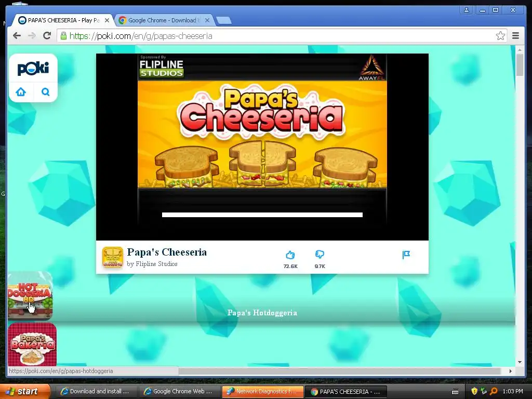The image size is (532, 399).
Task: Open Poki search with magnifier icon
Action: pyautogui.click(x=46, y=91)
